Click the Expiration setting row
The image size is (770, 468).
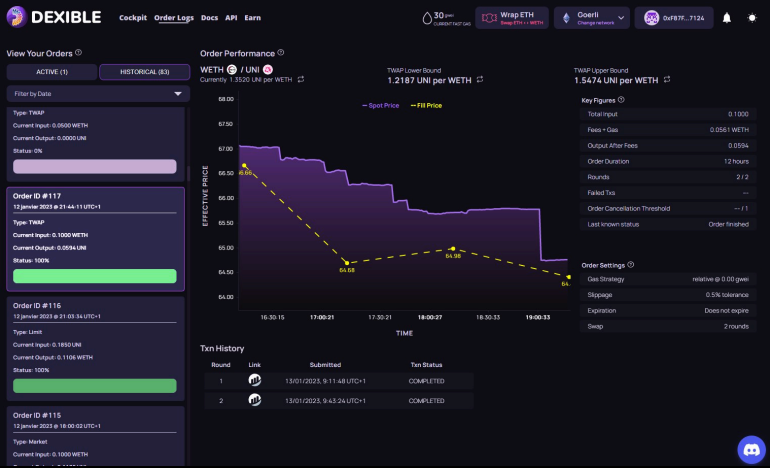click(x=668, y=310)
